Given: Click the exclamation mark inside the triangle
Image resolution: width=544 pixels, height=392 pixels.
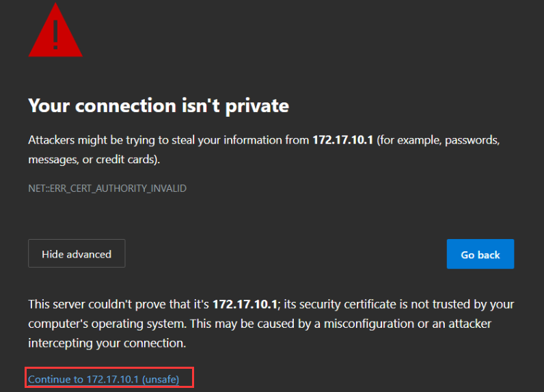Looking at the screenshot, I should tap(55, 30).
